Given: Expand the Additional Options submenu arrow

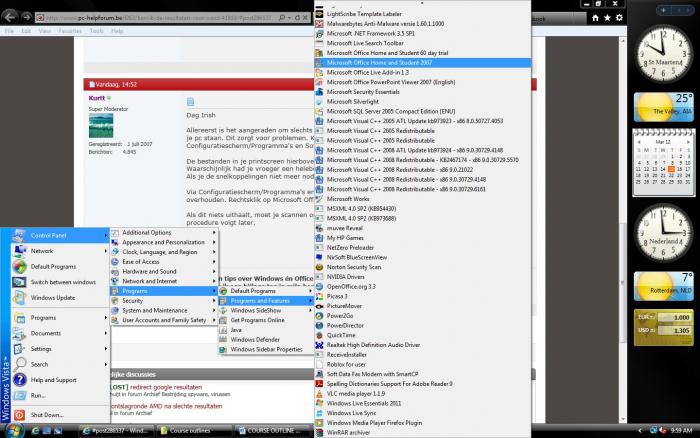Looking at the screenshot, I should coord(214,233).
